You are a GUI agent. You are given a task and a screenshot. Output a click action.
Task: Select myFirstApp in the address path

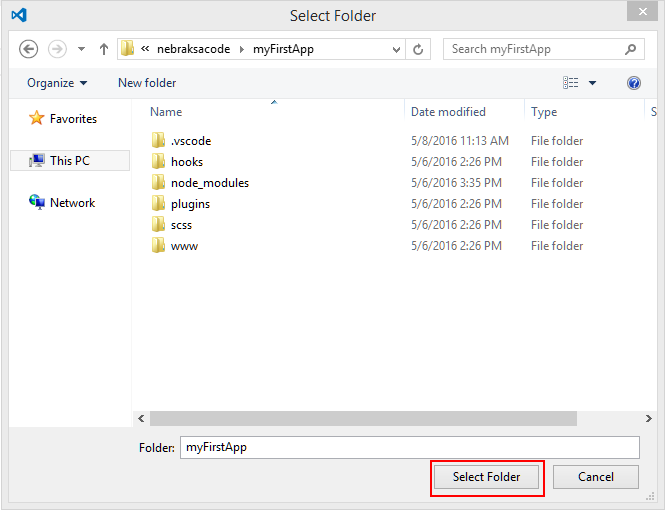point(283,50)
